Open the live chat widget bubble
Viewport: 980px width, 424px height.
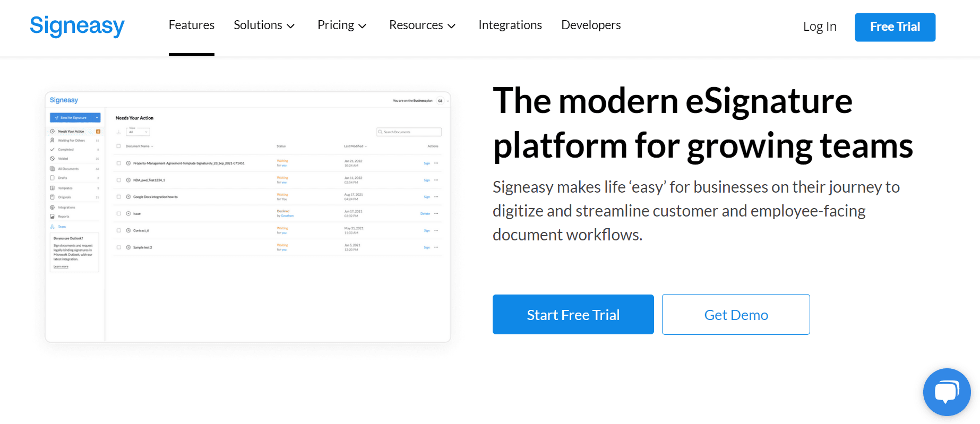(947, 392)
